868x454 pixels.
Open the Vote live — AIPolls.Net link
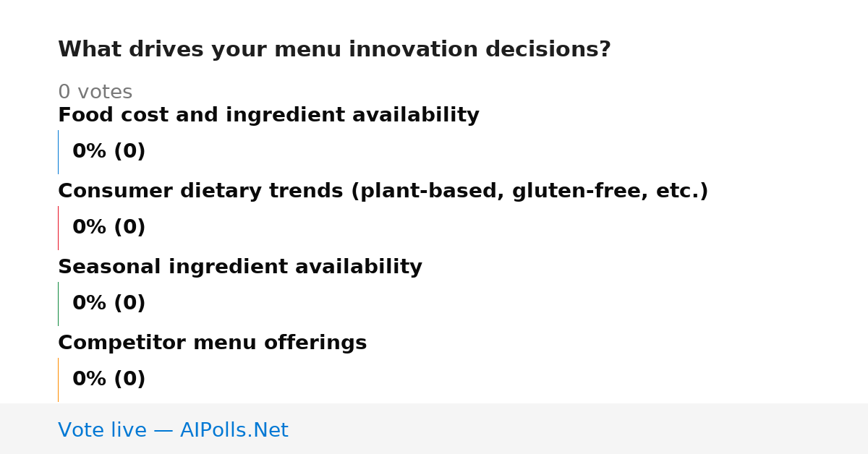point(173,430)
